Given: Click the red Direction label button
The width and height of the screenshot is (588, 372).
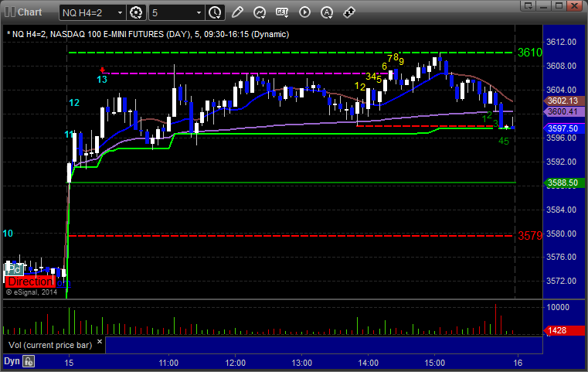Looking at the screenshot, I should tap(30, 282).
